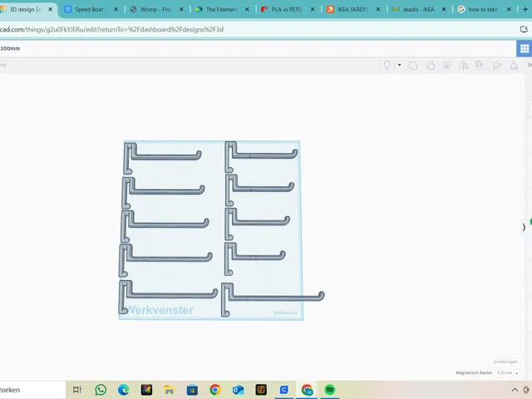Open the blue C app on taskbar
This screenshot has width=532, height=399.
[x=284, y=390]
